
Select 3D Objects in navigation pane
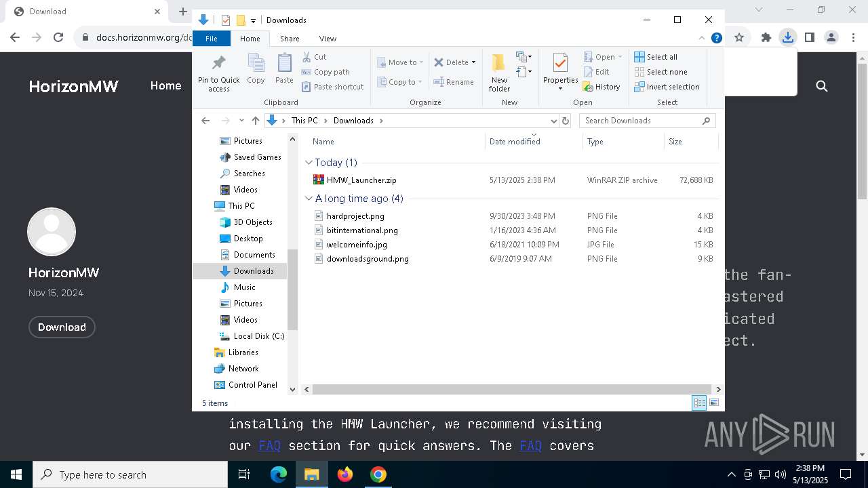[x=245, y=222]
